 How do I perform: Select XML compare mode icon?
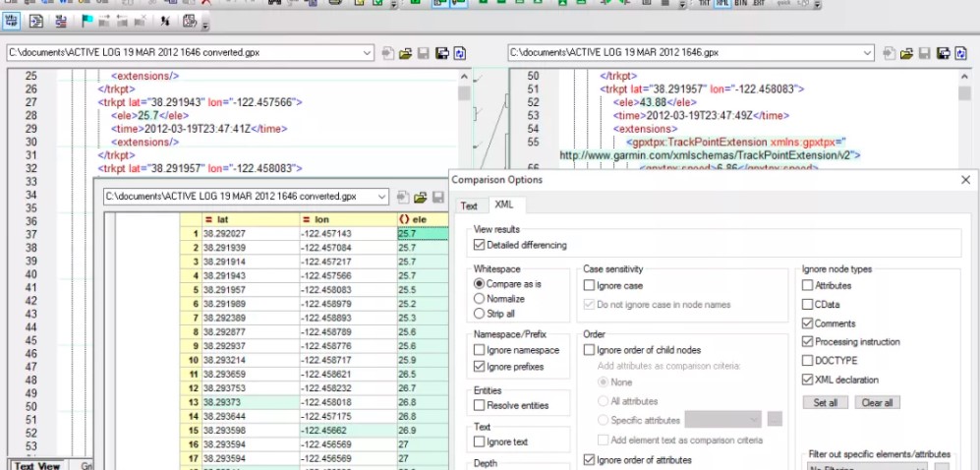(x=722, y=3)
